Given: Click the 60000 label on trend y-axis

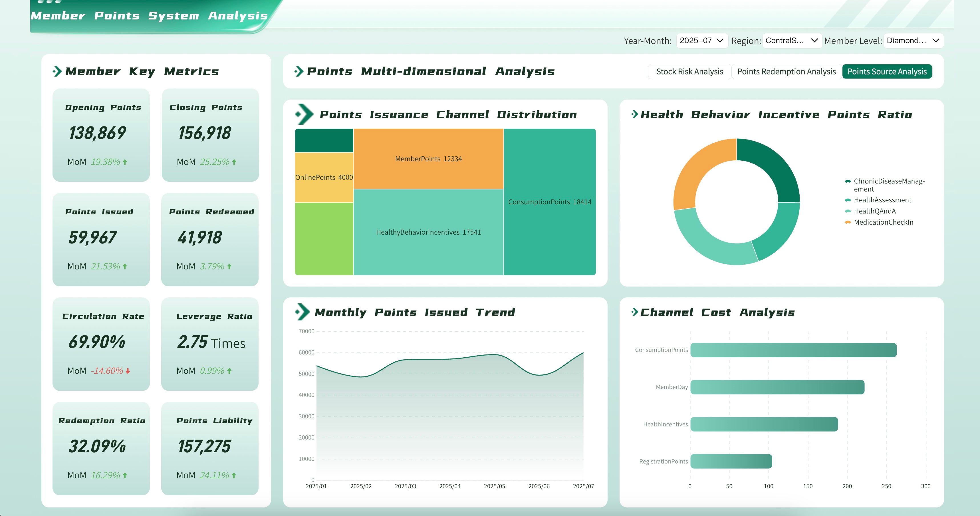Looking at the screenshot, I should coord(306,352).
